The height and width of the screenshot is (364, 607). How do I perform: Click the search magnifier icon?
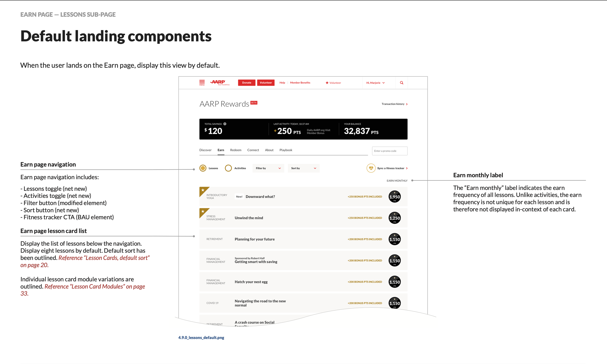coord(402,83)
